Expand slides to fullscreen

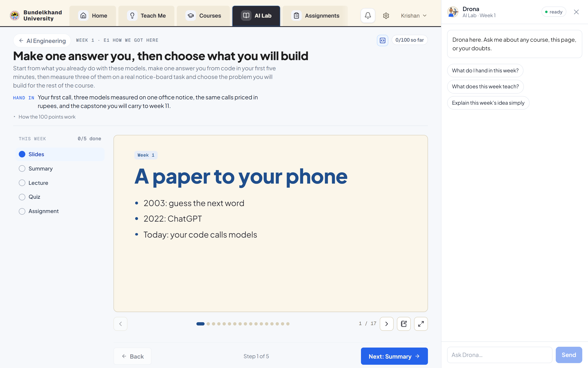[x=421, y=324]
